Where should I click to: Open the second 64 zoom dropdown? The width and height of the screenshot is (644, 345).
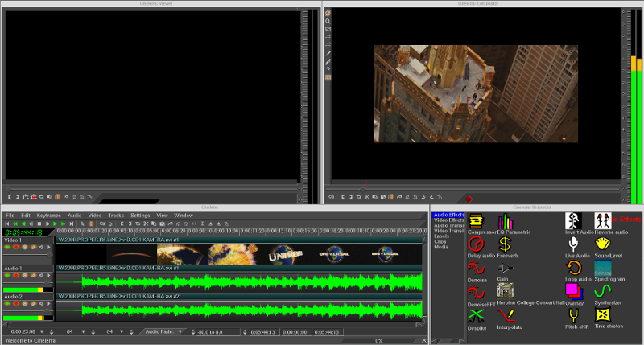tap(122, 332)
